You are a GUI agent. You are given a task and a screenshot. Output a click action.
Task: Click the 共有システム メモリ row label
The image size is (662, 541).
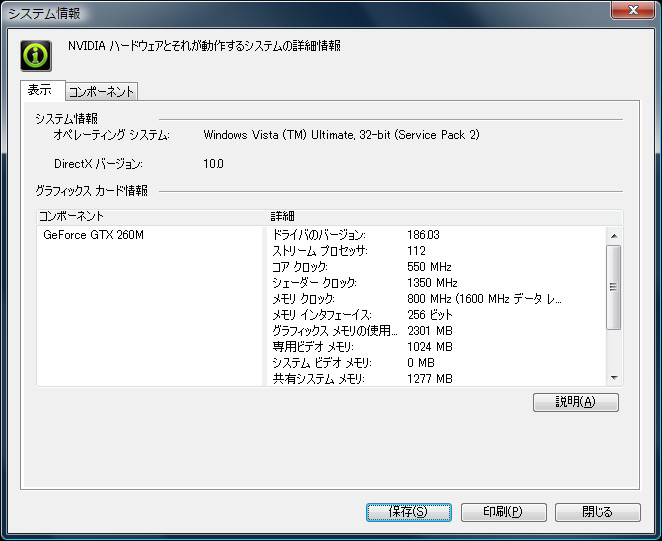coord(318,379)
